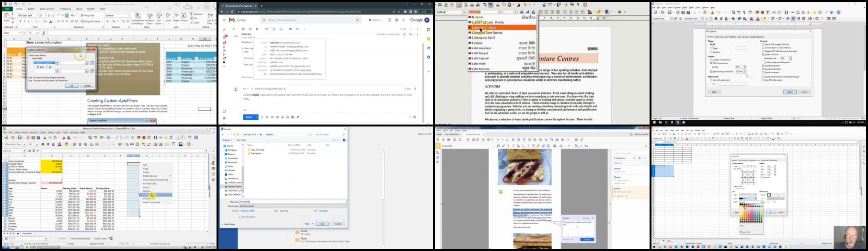This screenshot has height=251, width=868.
Task: Click File name field in Save As
Action: [x=293, y=202]
